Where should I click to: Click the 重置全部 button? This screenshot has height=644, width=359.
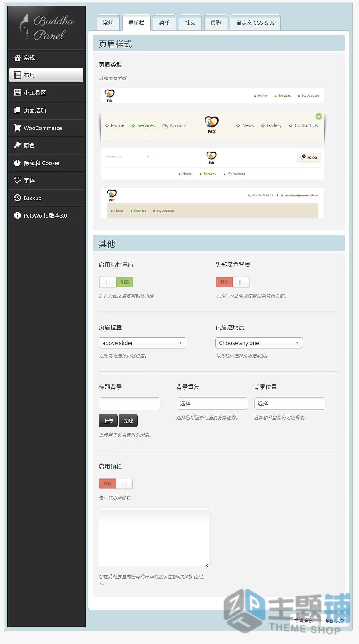tap(304, 620)
